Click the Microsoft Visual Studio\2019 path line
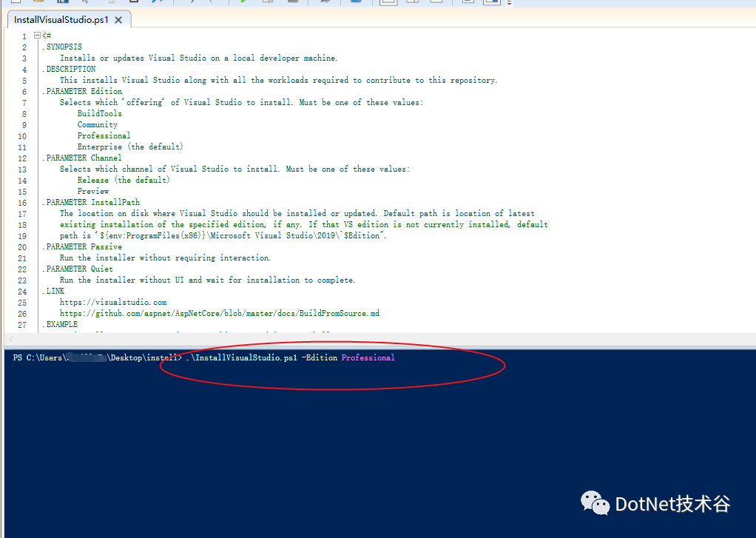756x538 pixels. coord(223,235)
